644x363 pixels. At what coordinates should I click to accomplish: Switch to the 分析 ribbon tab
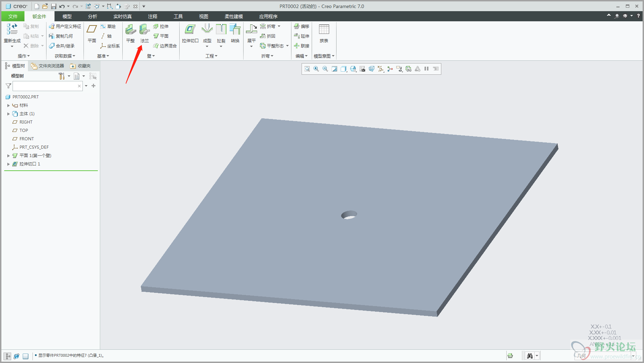point(93,16)
